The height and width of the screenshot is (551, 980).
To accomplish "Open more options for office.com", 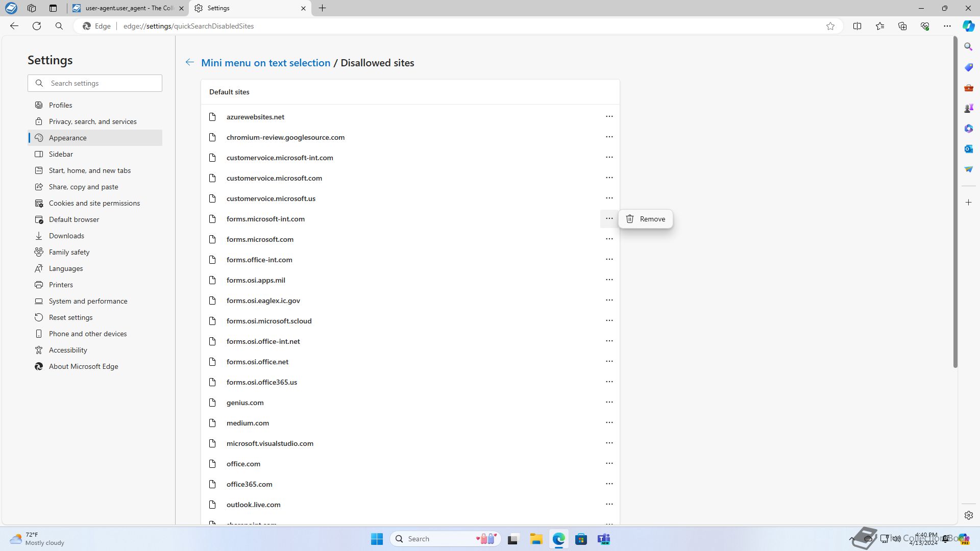I will [x=609, y=464].
